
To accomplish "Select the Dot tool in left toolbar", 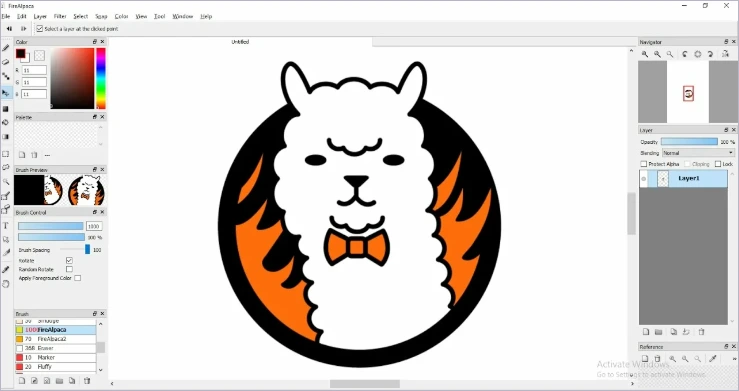I will [x=6, y=76].
